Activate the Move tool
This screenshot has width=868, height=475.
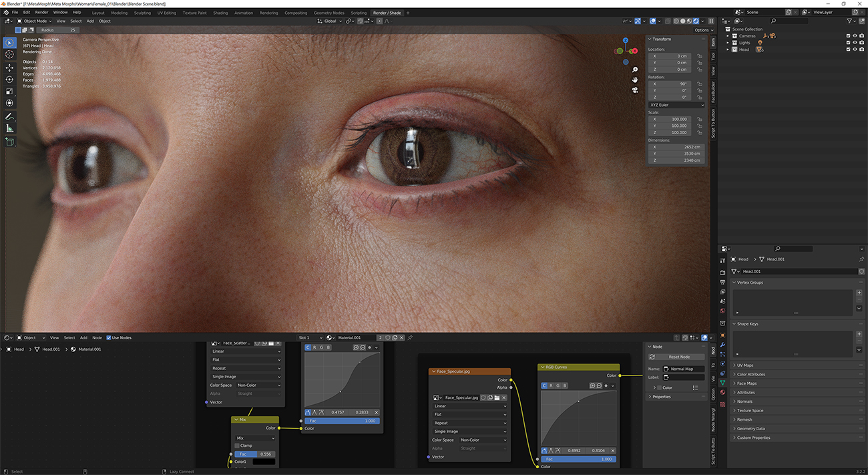coord(9,67)
